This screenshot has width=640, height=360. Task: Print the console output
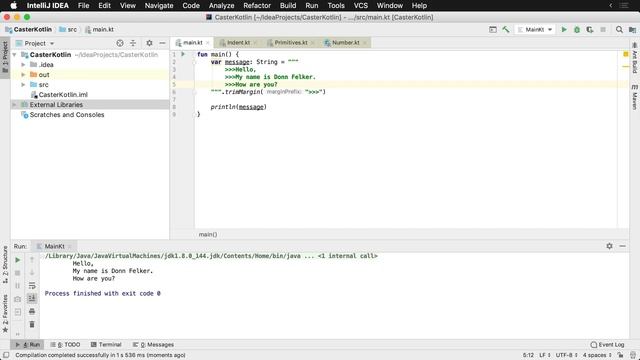click(x=32, y=311)
